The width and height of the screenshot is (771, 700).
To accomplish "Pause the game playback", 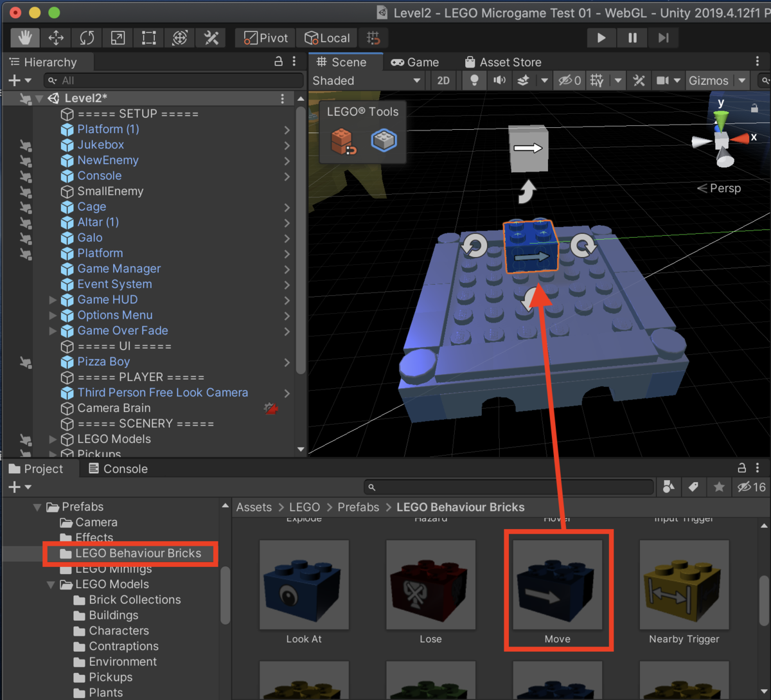I will [632, 38].
